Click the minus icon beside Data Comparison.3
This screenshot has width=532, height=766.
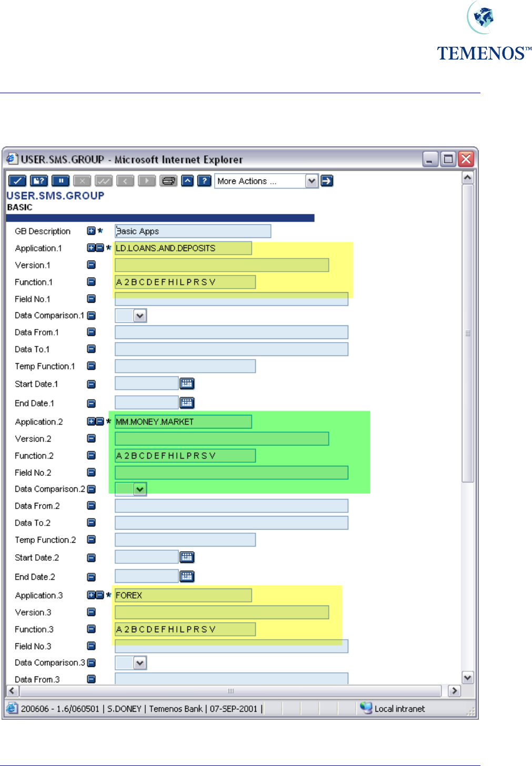tap(91, 663)
